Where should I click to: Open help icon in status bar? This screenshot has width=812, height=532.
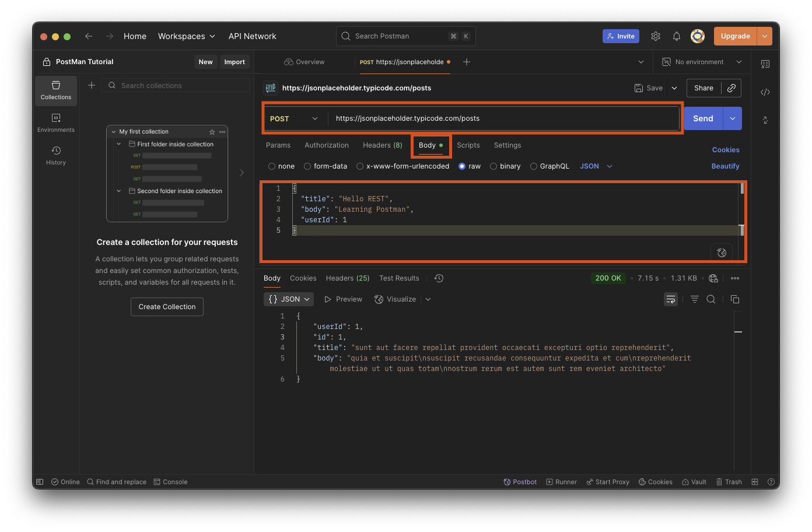(x=771, y=482)
